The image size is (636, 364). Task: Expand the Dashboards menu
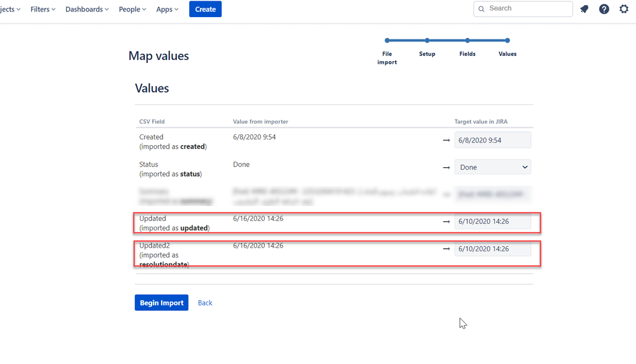click(x=87, y=9)
